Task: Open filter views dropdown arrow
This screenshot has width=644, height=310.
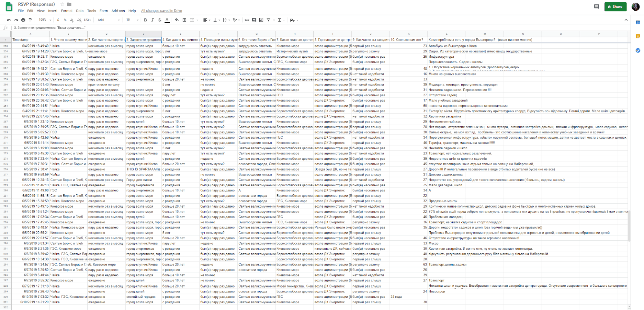Action: pyautogui.click(x=274, y=20)
